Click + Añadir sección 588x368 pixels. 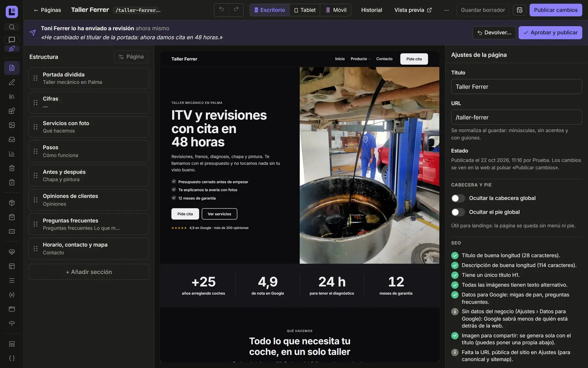tap(89, 272)
